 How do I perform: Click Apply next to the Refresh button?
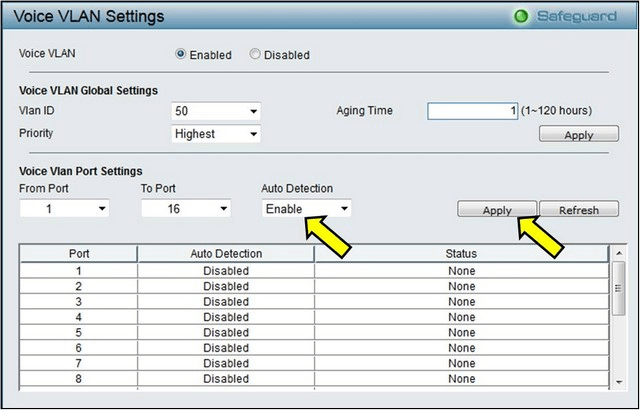coord(497,210)
